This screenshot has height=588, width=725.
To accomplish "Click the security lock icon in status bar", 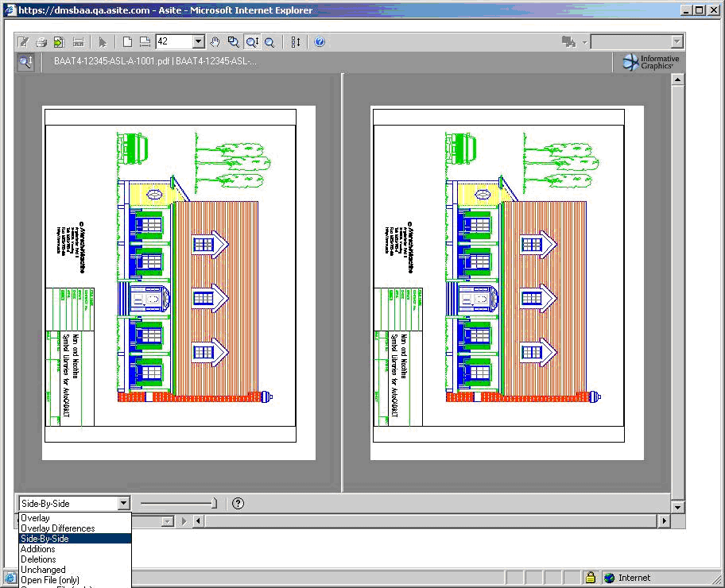I will [591, 578].
